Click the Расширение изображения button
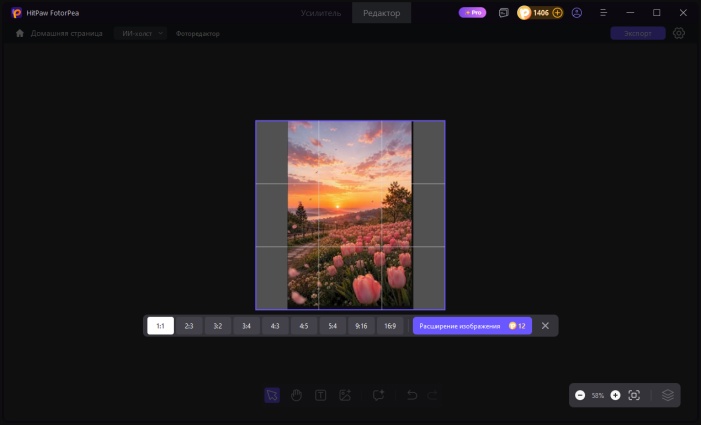701x425 pixels. click(472, 326)
